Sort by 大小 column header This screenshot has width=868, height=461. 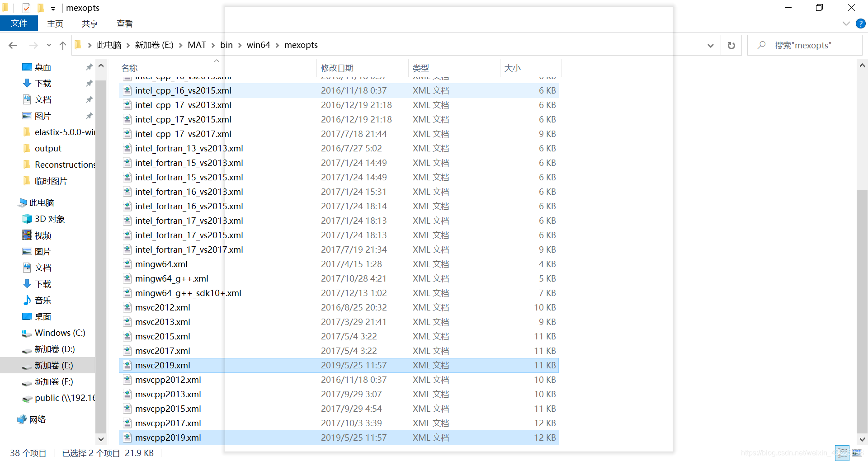click(x=513, y=68)
